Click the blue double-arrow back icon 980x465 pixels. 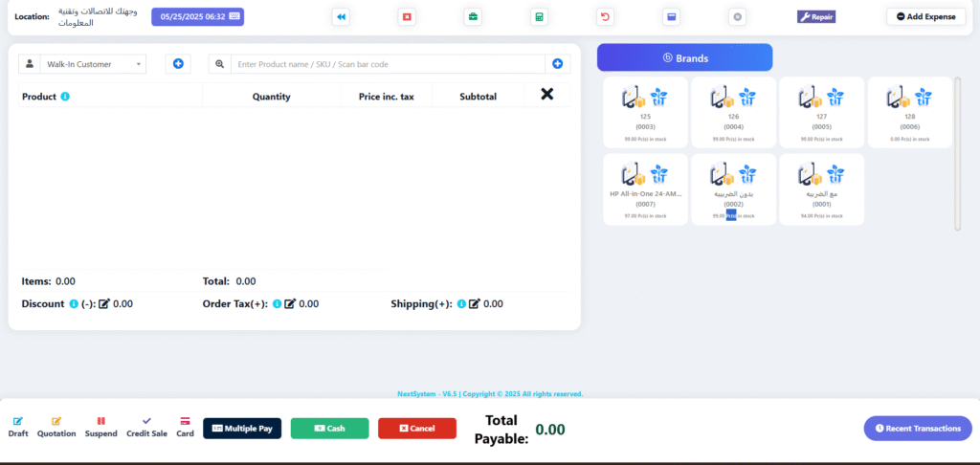(341, 17)
